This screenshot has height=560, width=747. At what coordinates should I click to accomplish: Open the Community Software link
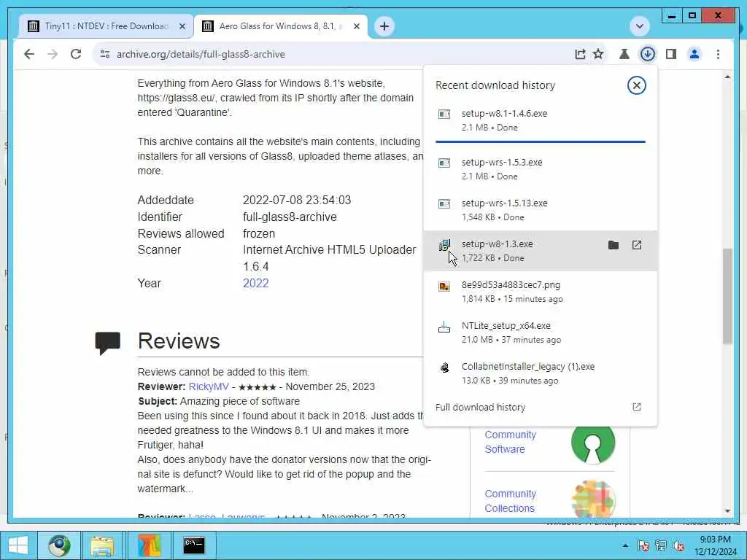coord(510,442)
